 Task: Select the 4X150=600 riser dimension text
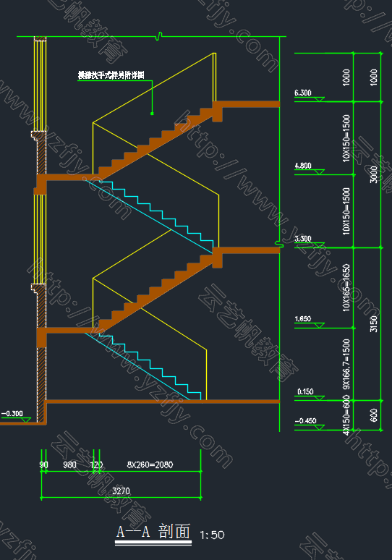tap(346, 415)
